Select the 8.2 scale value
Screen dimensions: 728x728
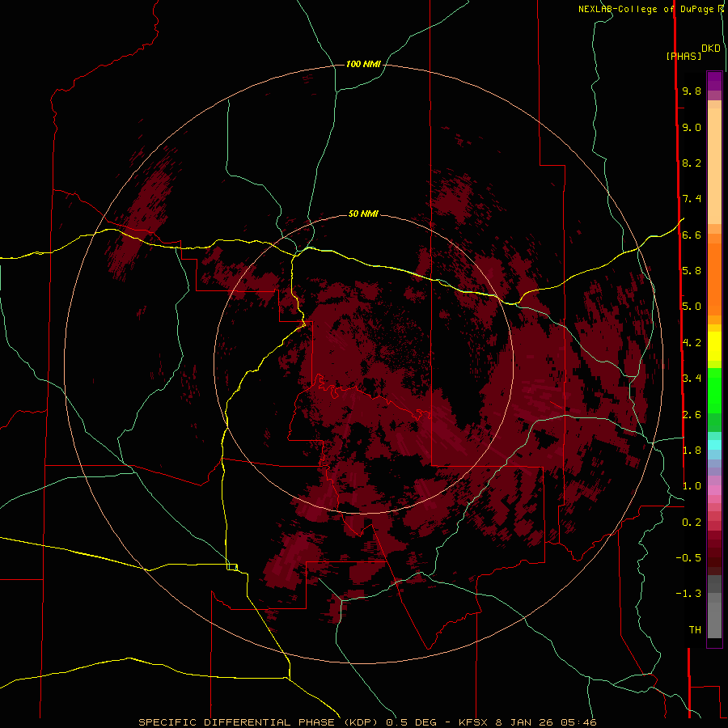(x=692, y=163)
